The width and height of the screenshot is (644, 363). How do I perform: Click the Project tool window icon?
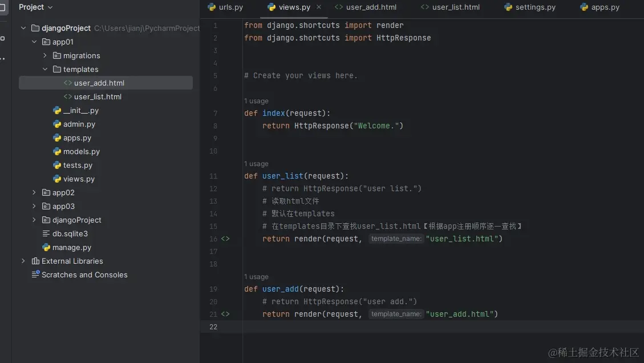pyautogui.click(x=2, y=7)
